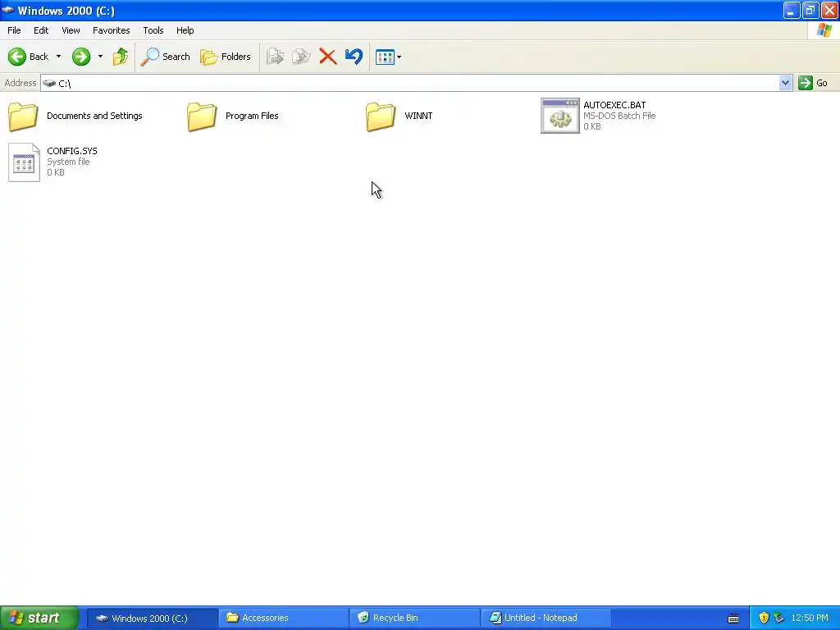Open the Help menu

185,30
